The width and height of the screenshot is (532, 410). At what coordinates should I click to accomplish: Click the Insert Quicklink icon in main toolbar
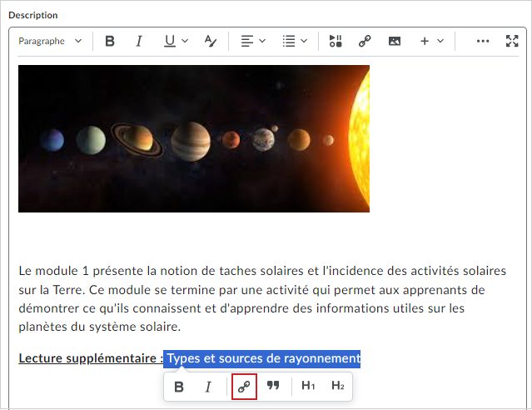pyautogui.click(x=365, y=41)
